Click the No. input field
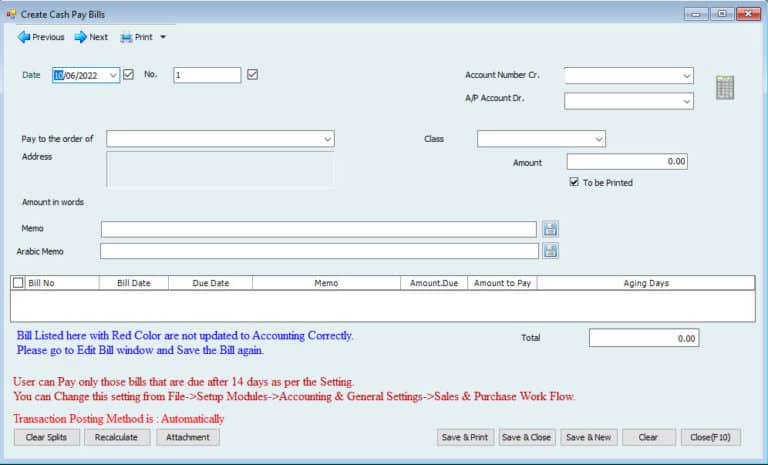768x465 pixels. pyautogui.click(x=207, y=75)
